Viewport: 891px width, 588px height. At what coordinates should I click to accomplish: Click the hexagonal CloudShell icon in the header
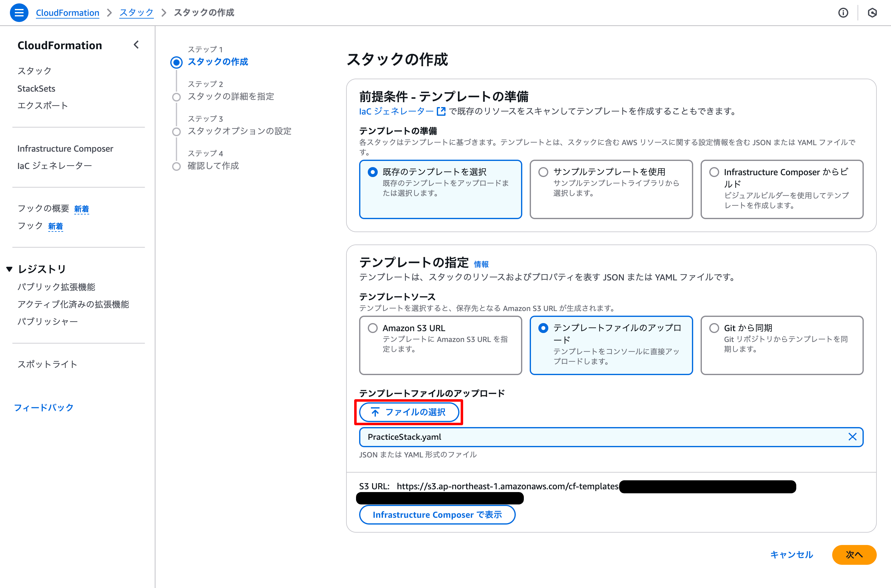point(872,12)
